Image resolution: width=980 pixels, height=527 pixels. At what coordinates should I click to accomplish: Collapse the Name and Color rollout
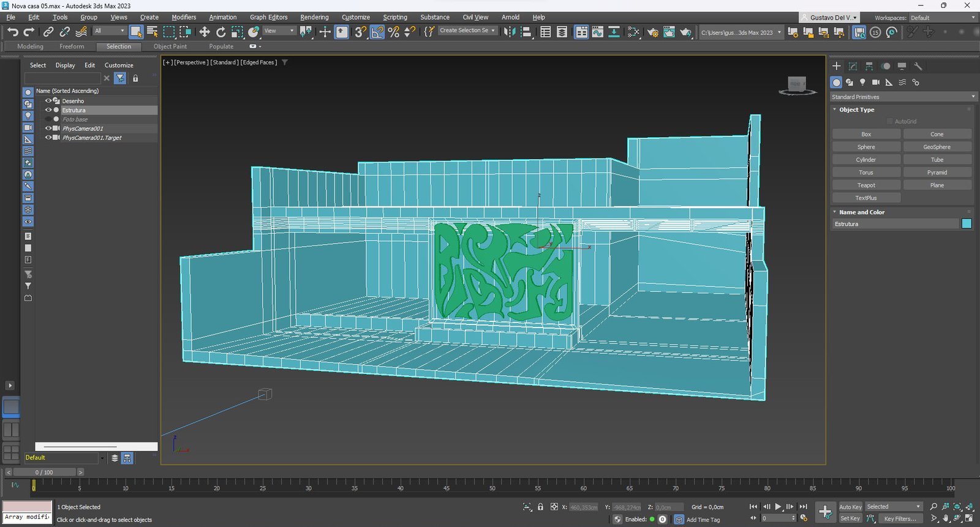[861, 212]
